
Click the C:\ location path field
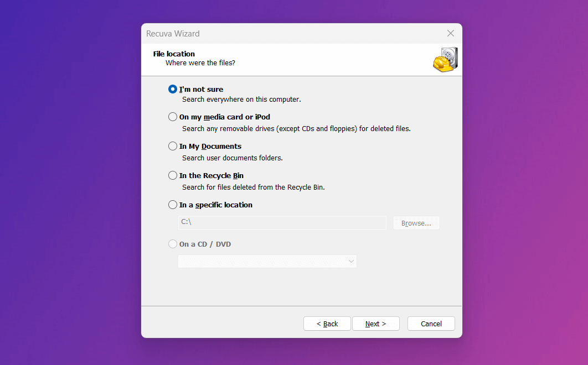coord(282,223)
